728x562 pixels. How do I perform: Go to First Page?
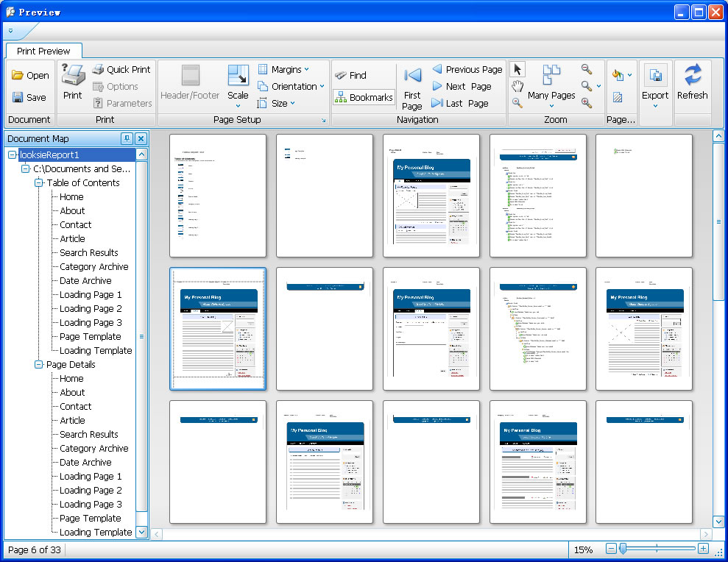[x=412, y=76]
